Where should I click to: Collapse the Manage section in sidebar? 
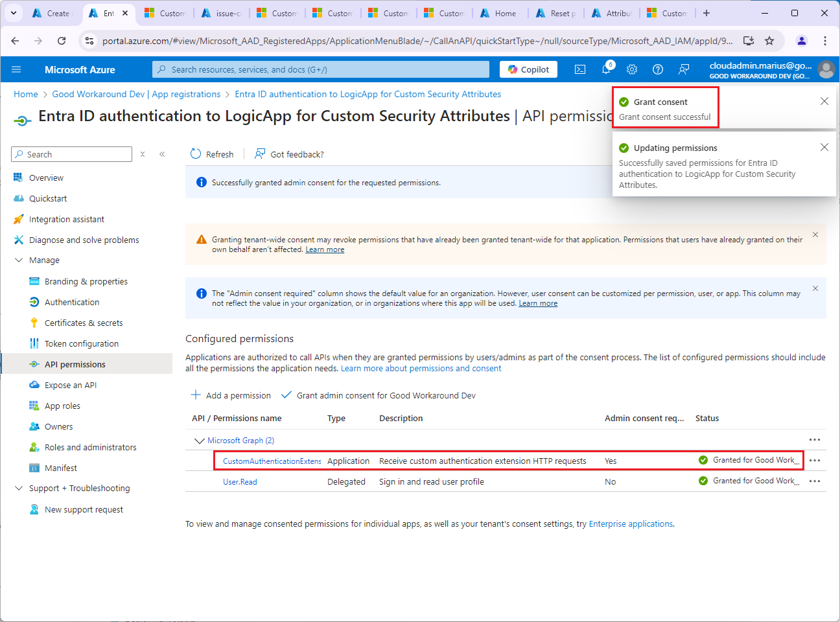pyautogui.click(x=19, y=260)
